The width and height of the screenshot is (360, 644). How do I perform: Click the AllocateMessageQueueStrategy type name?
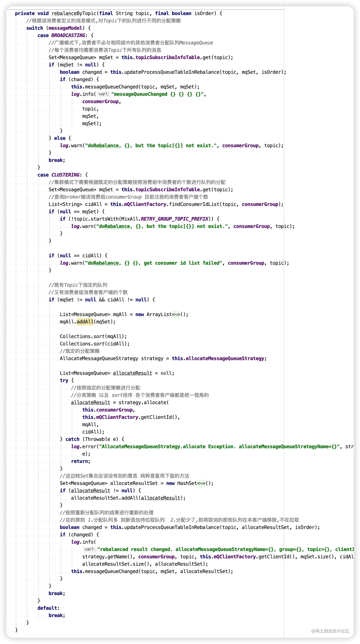point(99,358)
